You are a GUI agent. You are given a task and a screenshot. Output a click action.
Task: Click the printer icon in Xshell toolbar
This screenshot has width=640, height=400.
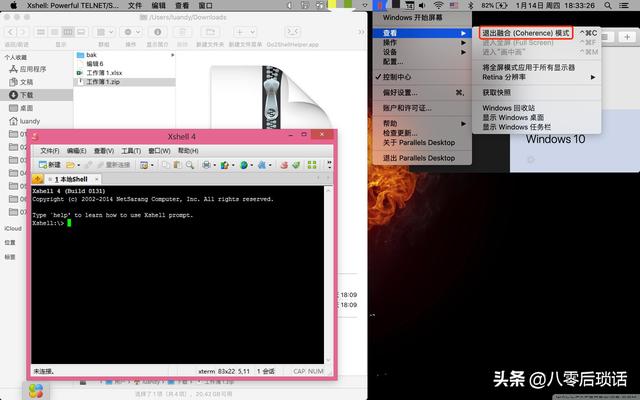pyautogui.click(x=207, y=165)
